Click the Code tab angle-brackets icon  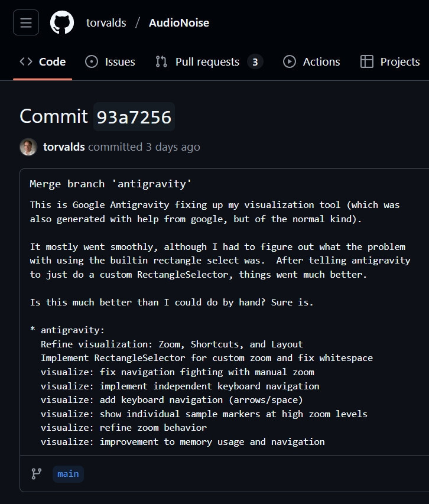click(25, 61)
